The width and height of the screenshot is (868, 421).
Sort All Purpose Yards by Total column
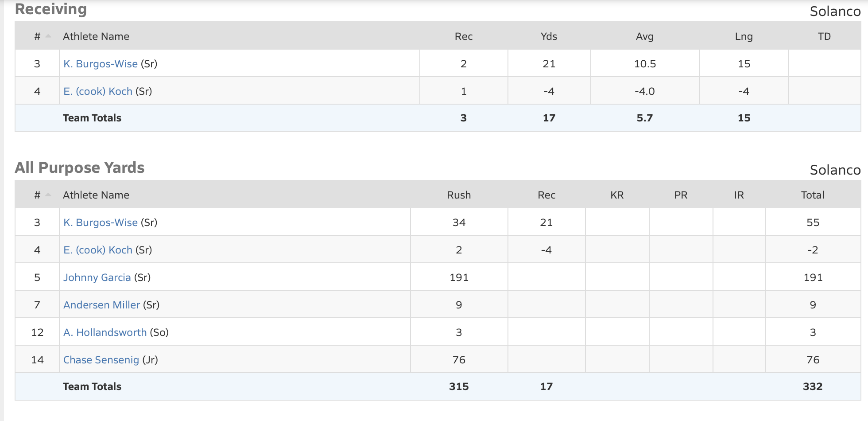pos(813,195)
